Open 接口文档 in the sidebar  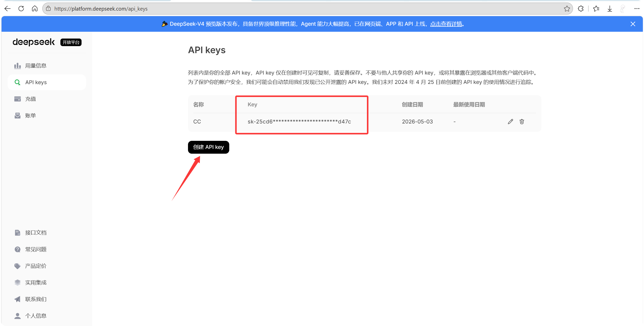(x=47, y=233)
